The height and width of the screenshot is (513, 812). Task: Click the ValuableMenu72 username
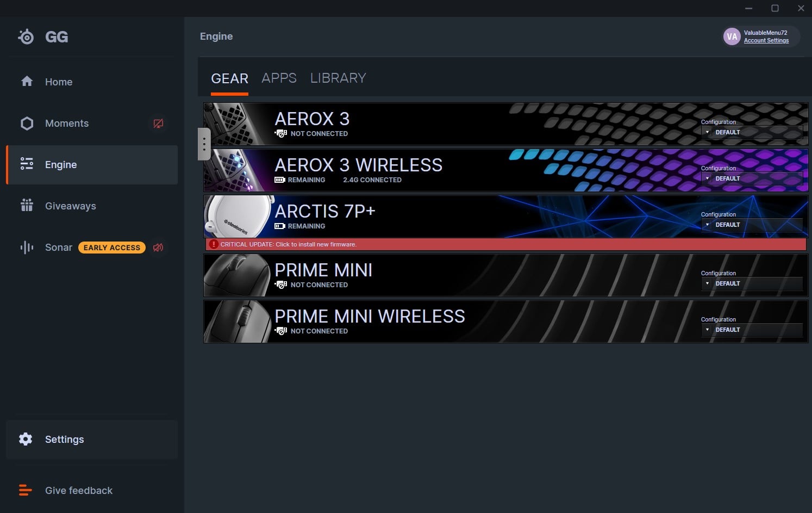pos(765,33)
